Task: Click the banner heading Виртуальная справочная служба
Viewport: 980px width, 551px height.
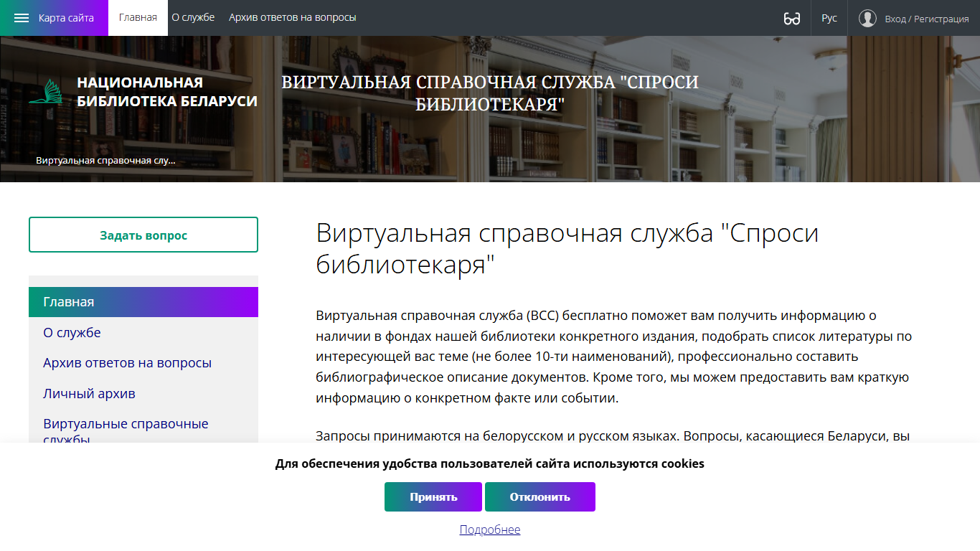Action: (x=490, y=93)
